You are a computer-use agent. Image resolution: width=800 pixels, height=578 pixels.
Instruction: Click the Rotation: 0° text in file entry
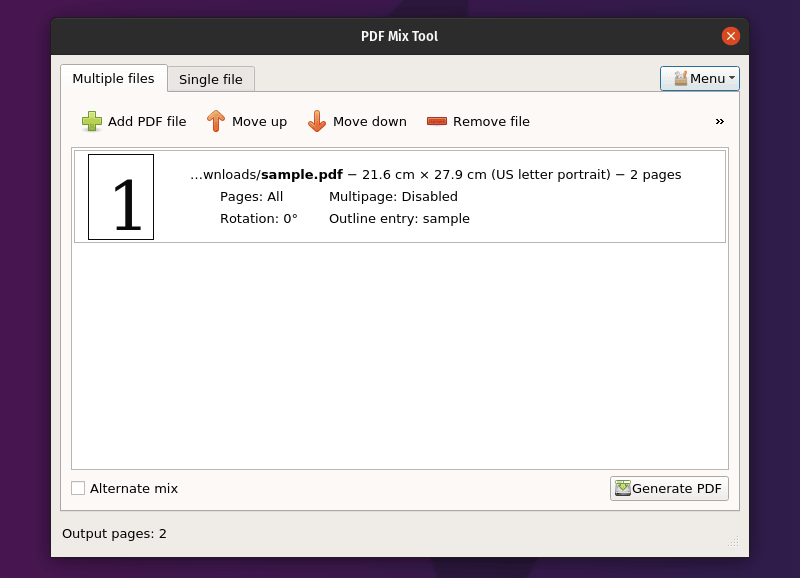258,218
